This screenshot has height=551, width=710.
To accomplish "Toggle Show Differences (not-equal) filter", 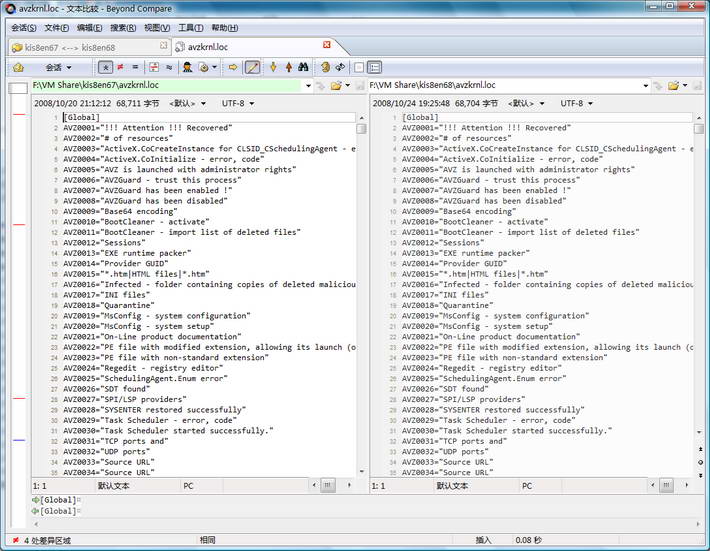I will pyautogui.click(x=120, y=67).
